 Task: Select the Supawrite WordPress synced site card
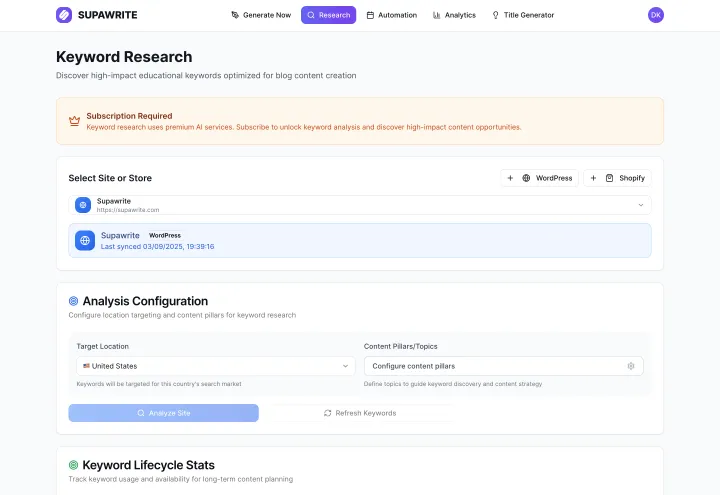click(x=360, y=241)
